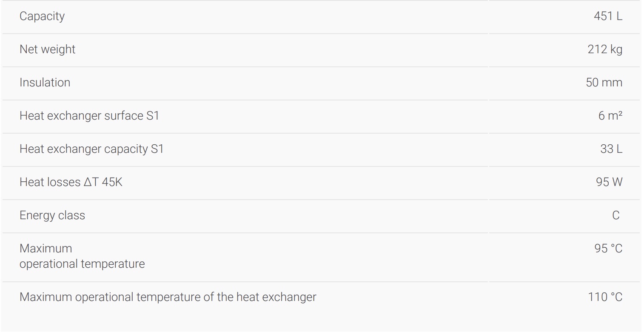Click the Heat exchanger capacity S1 label
Image resolution: width=644 pixels, height=332 pixels.
[91, 149]
